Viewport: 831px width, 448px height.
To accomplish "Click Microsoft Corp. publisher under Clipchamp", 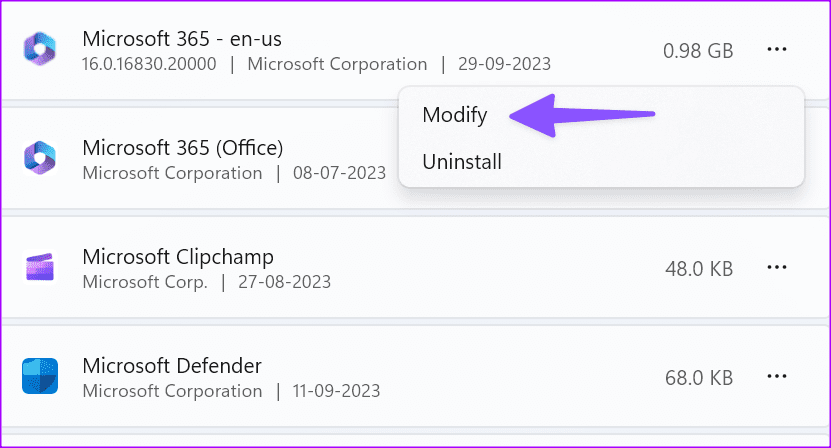I will click(145, 282).
